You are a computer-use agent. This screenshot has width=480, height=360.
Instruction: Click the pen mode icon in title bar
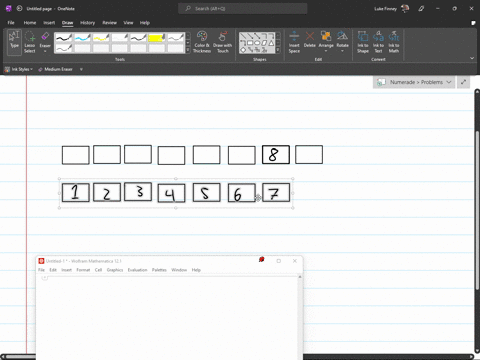click(421, 9)
